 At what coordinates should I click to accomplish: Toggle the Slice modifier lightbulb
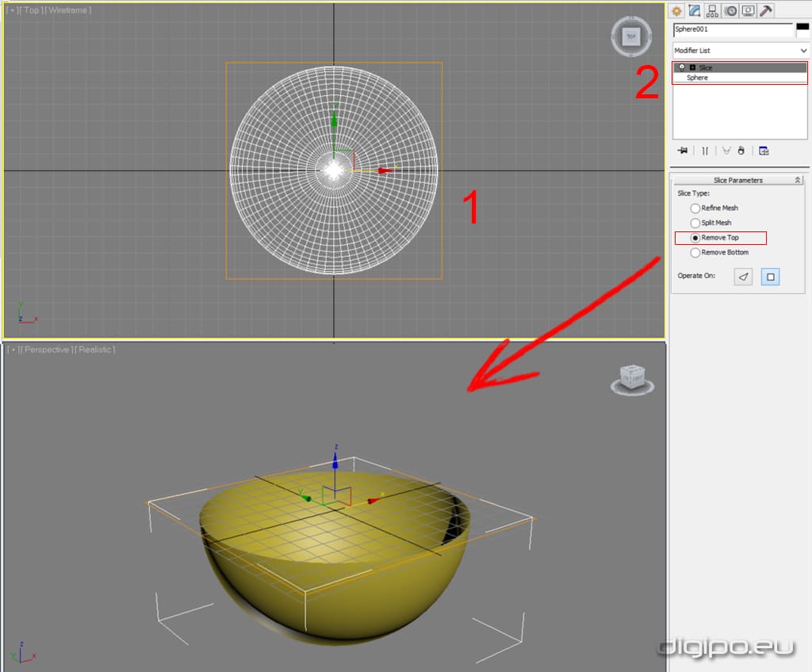click(x=682, y=67)
